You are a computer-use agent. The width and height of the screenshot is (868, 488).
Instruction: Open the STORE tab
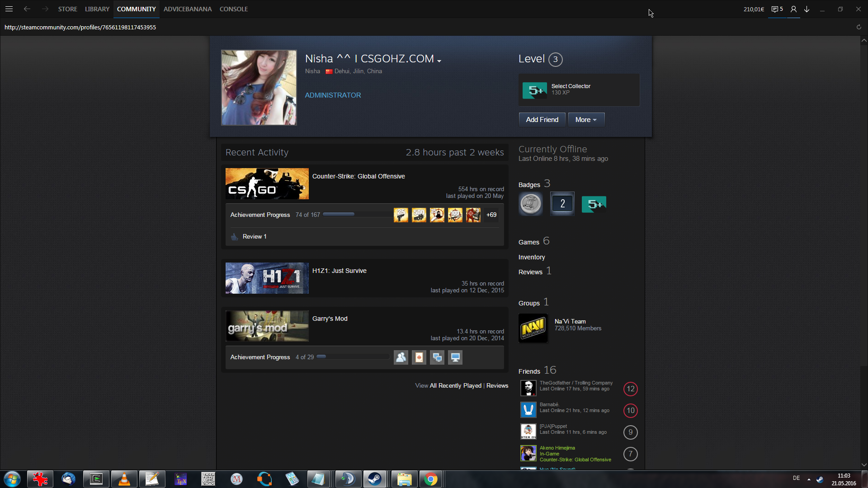(x=67, y=9)
